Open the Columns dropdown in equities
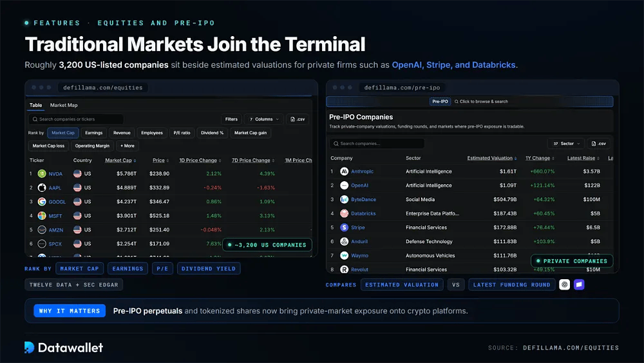The image size is (644, 363). [264, 119]
